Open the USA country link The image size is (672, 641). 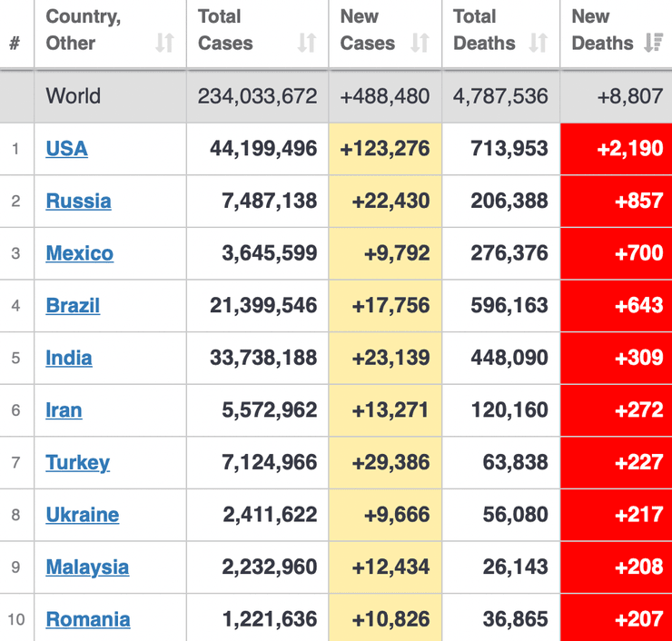[66, 148]
